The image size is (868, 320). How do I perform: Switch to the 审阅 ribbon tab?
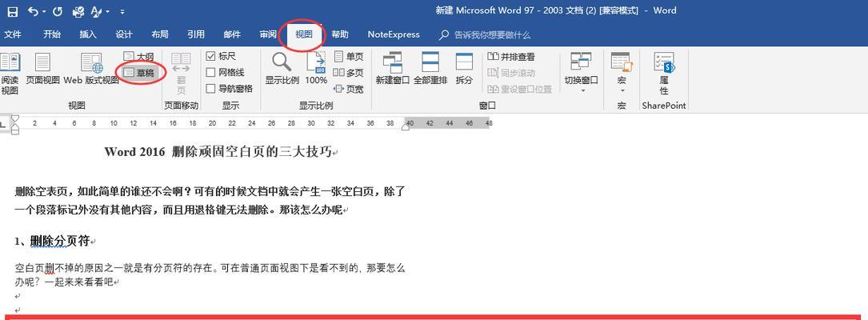[x=268, y=34]
